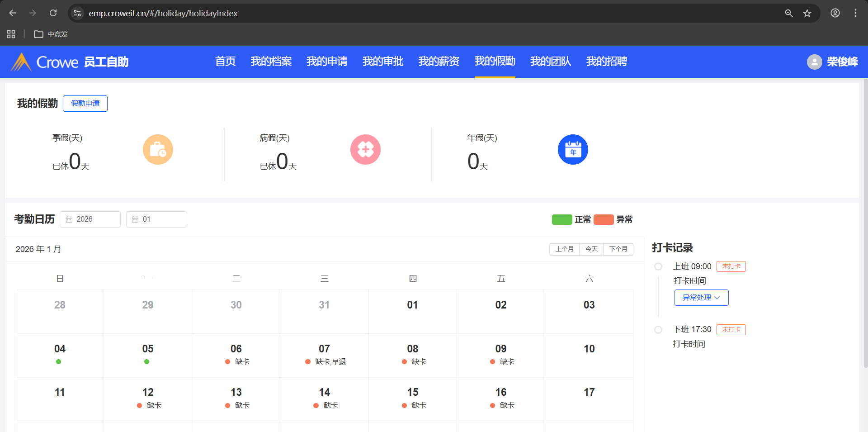868x432 pixels.
Task: Click the 假勤申请 button
Action: point(85,104)
